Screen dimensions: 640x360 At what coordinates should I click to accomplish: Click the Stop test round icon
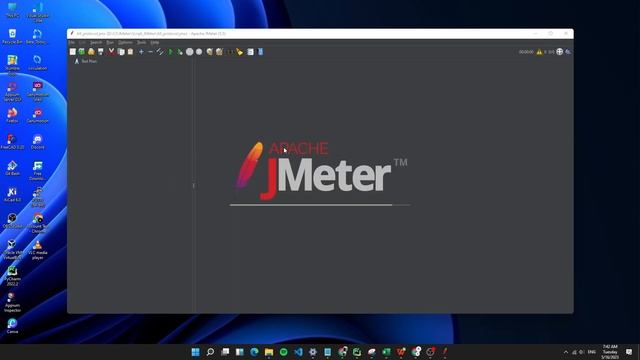click(189, 52)
